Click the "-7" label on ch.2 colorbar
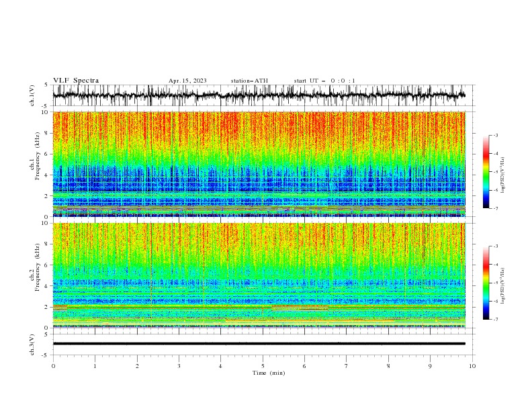 495,319
